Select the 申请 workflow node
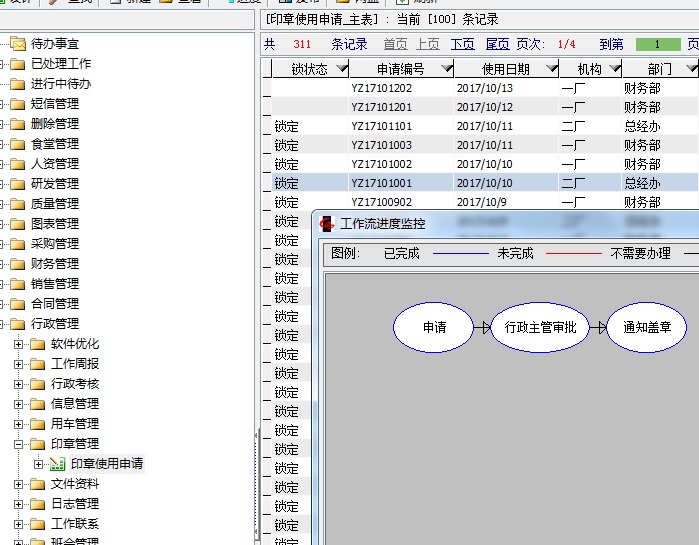The width and height of the screenshot is (699, 545). tap(433, 328)
